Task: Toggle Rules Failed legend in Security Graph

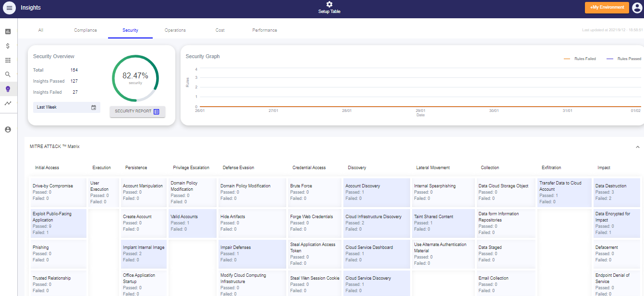Action: click(x=580, y=59)
